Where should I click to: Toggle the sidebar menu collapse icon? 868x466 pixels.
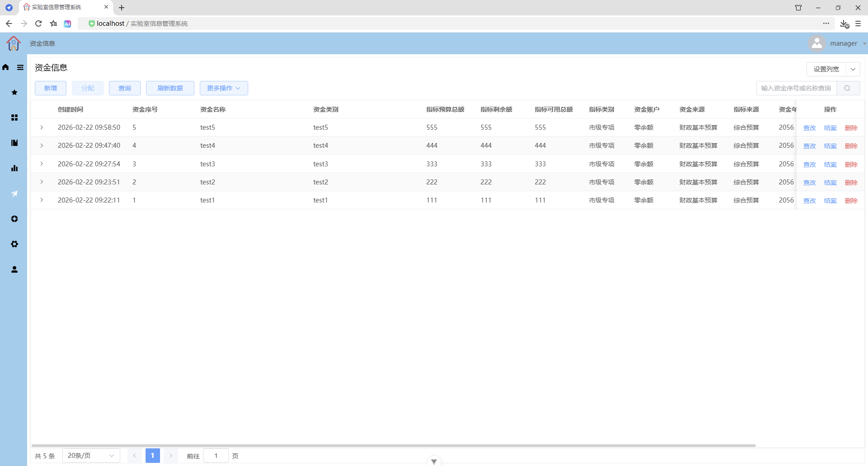click(20, 67)
